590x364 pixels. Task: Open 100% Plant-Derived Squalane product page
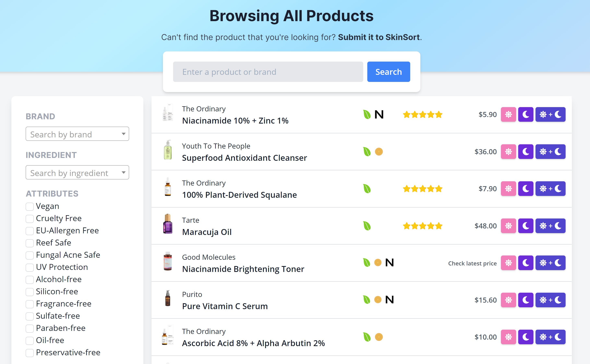pos(239,195)
